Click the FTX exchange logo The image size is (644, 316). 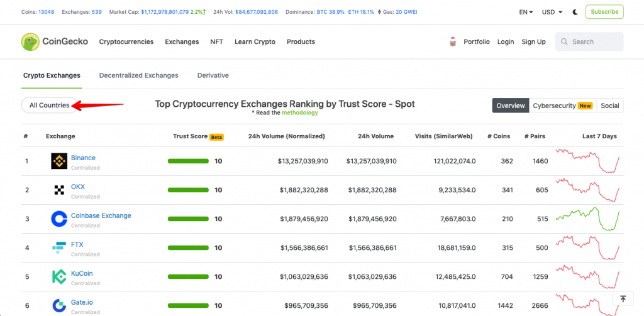coord(59,248)
